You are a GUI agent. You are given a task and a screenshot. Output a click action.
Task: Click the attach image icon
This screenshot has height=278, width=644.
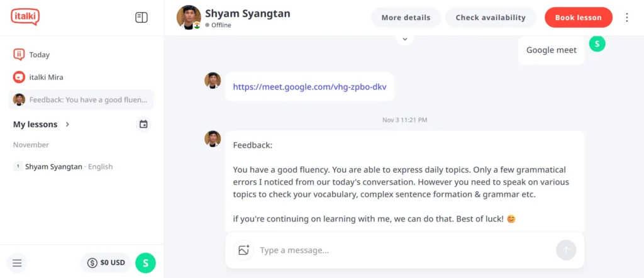pyautogui.click(x=243, y=250)
